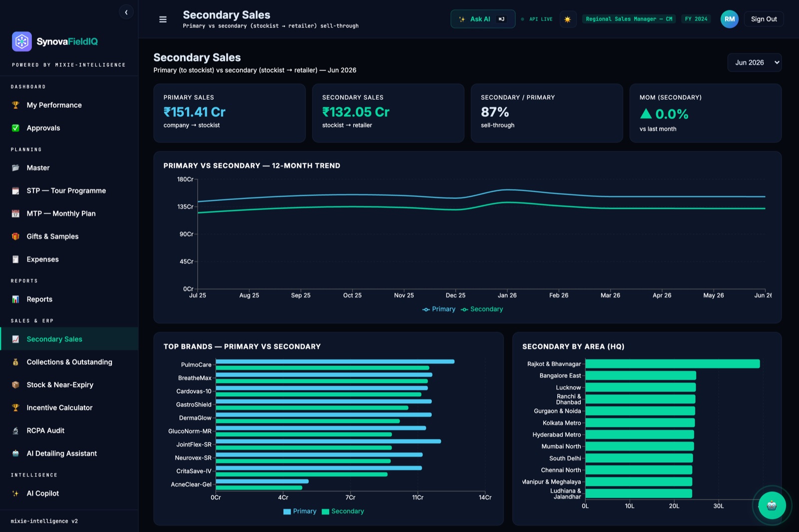799x532 pixels.
Task: Click the AI Detailing Assistant icon
Action: click(15, 454)
